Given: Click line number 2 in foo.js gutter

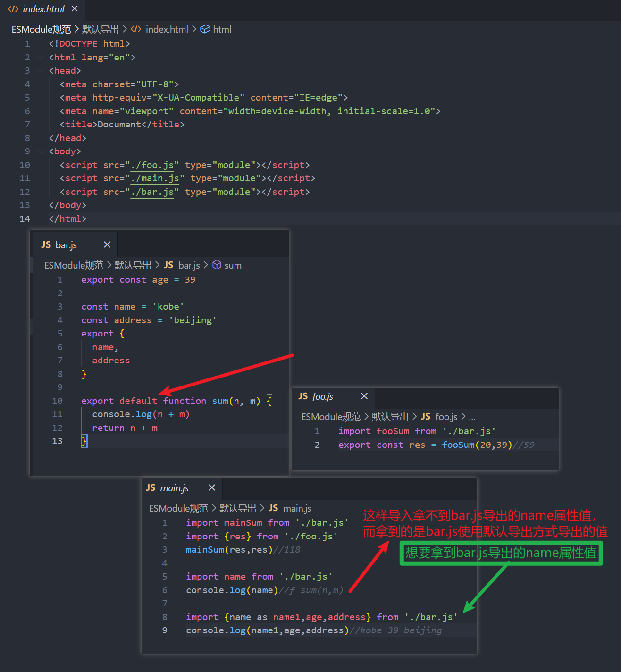Looking at the screenshot, I should (x=317, y=445).
